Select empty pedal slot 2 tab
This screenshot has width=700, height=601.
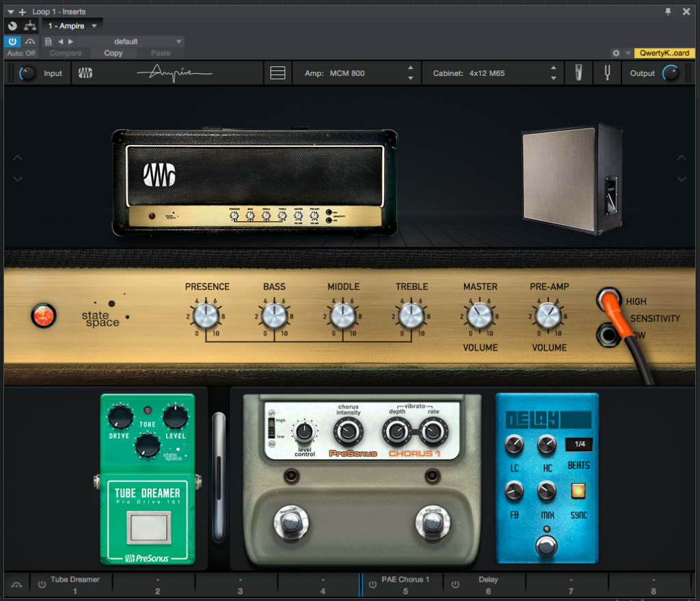tap(154, 585)
